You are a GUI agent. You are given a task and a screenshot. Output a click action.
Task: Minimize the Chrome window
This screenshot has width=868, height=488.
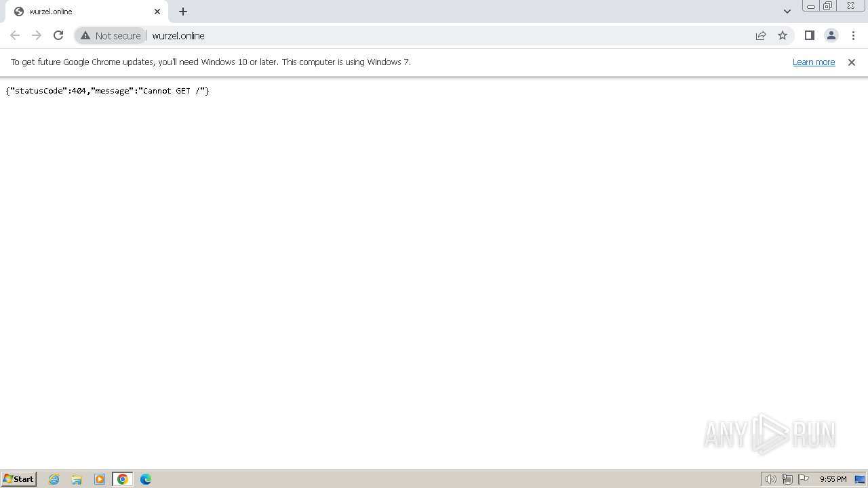(x=811, y=6)
